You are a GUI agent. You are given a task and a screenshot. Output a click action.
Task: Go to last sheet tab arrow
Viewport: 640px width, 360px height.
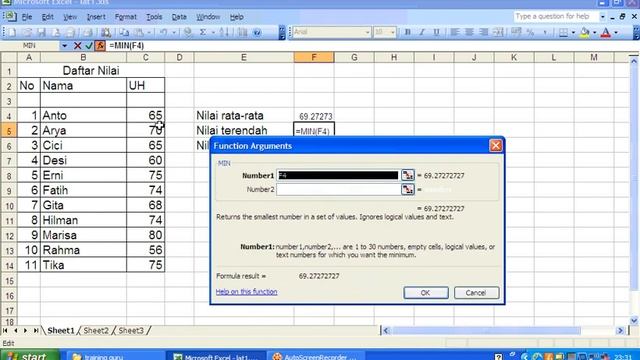[x=36, y=330]
